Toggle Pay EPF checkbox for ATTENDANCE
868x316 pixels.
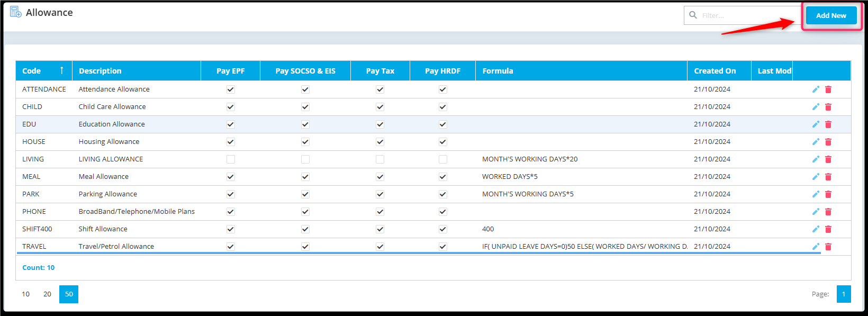(231, 89)
